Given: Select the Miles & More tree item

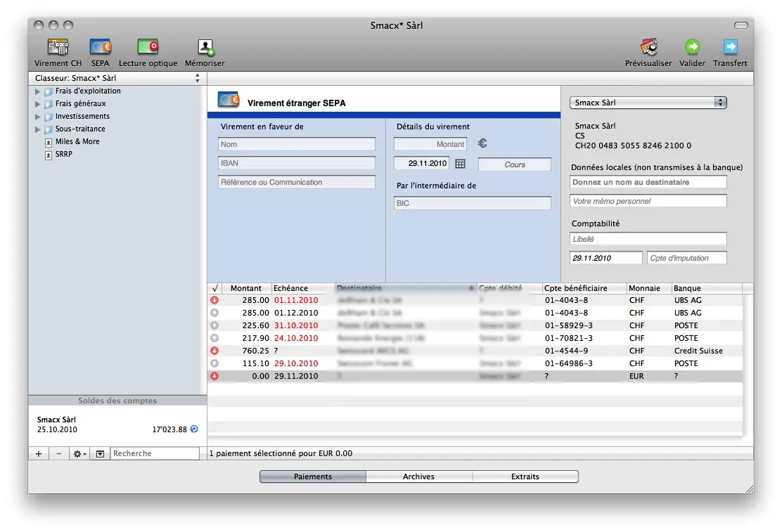Looking at the screenshot, I should (77, 141).
